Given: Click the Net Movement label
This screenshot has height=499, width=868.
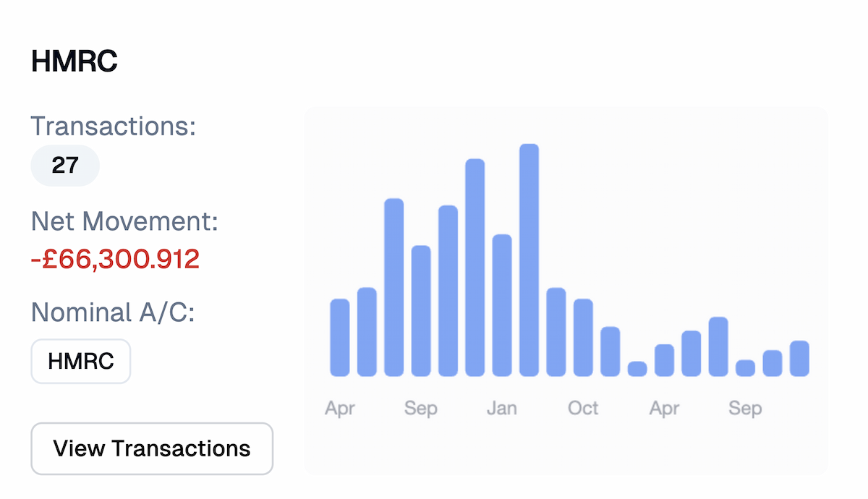Looking at the screenshot, I should 124,221.
